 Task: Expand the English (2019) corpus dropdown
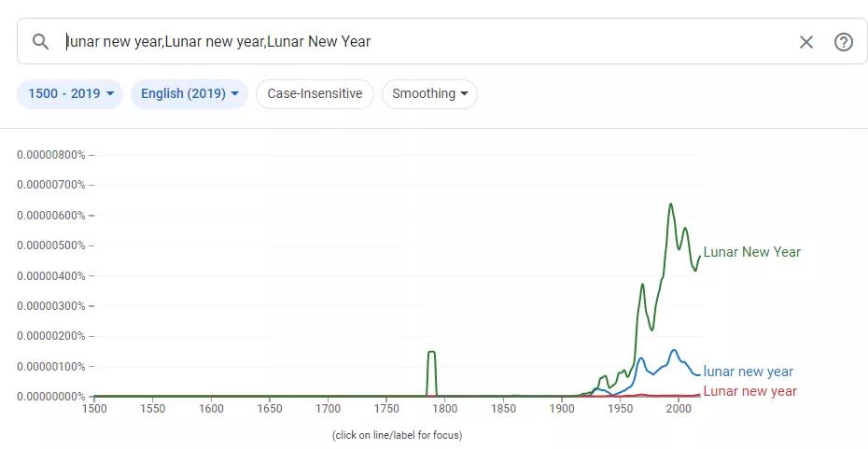tap(189, 93)
